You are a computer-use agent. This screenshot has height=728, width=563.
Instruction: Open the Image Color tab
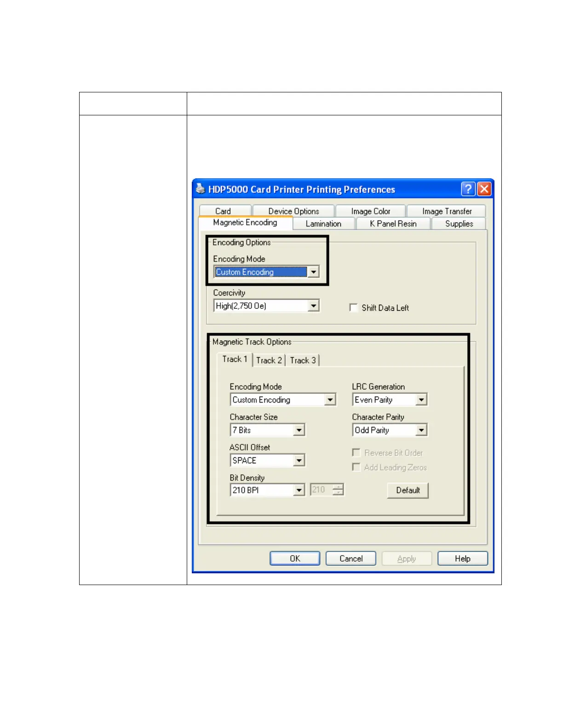[x=371, y=211]
